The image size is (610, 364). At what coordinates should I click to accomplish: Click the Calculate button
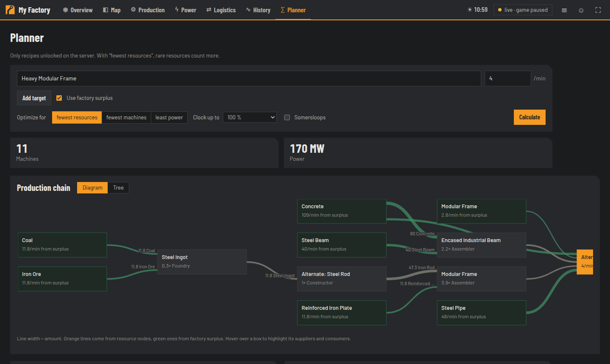click(x=530, y=117)
